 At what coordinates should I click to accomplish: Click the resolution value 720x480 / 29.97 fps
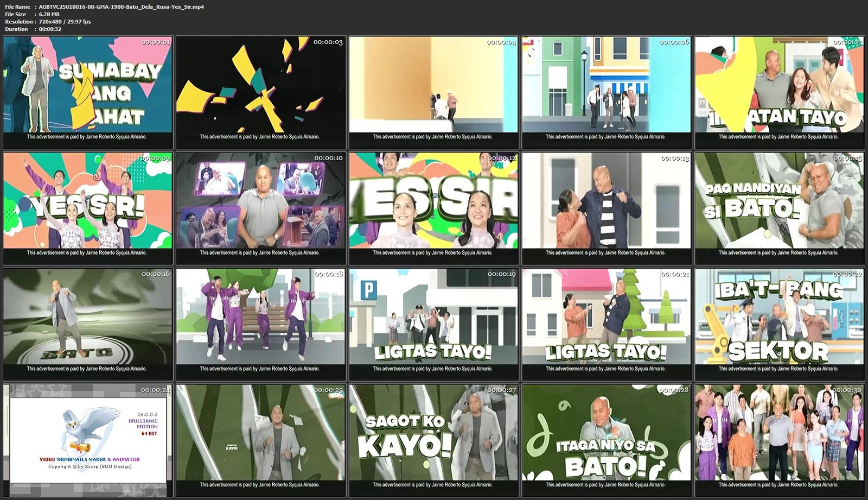(65, 22)
